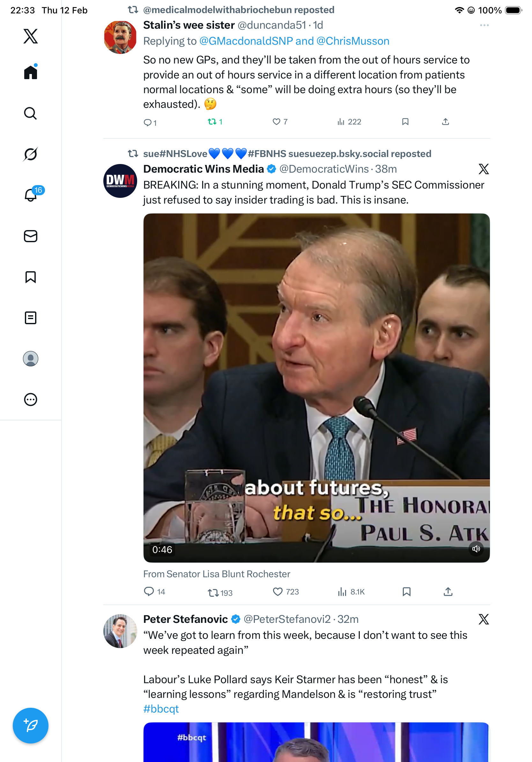
Task: Bookmark the Democratic Wins Media post
Action: (x=406, y=592)
